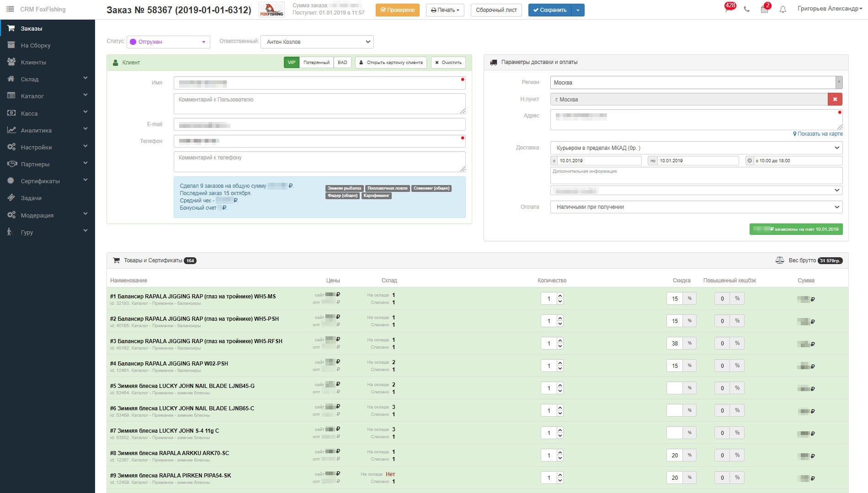Click the На Сборку sidebar icon
The height and width of the screenshot is (493, 868).
[x=11, y=45]
